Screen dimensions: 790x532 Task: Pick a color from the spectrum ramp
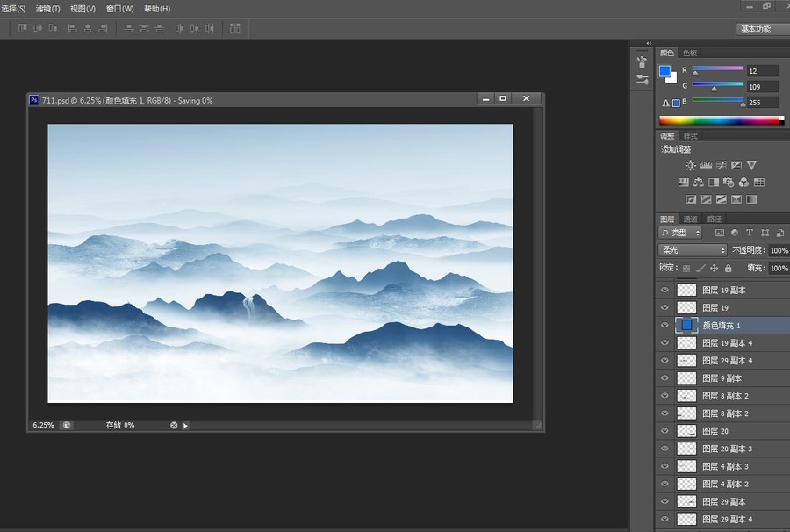pyautogui.click(x=722, y=120)
